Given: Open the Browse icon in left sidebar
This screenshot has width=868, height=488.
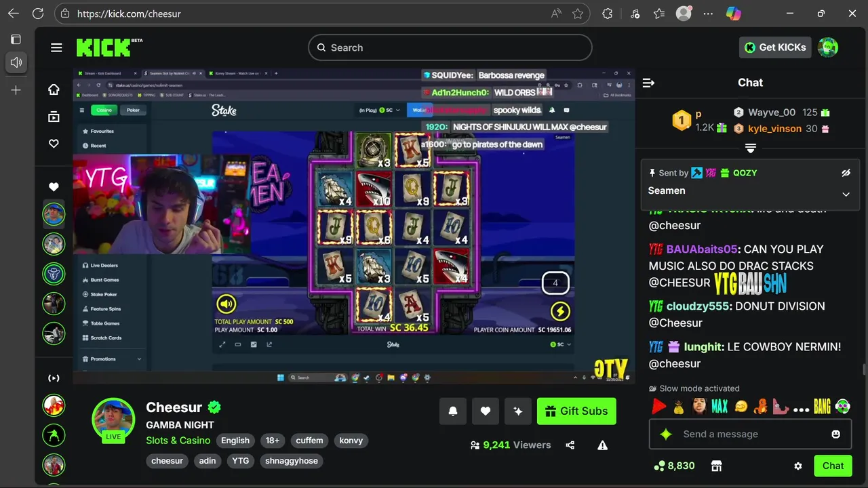Looking at the screenshot, I should [54, 117].
